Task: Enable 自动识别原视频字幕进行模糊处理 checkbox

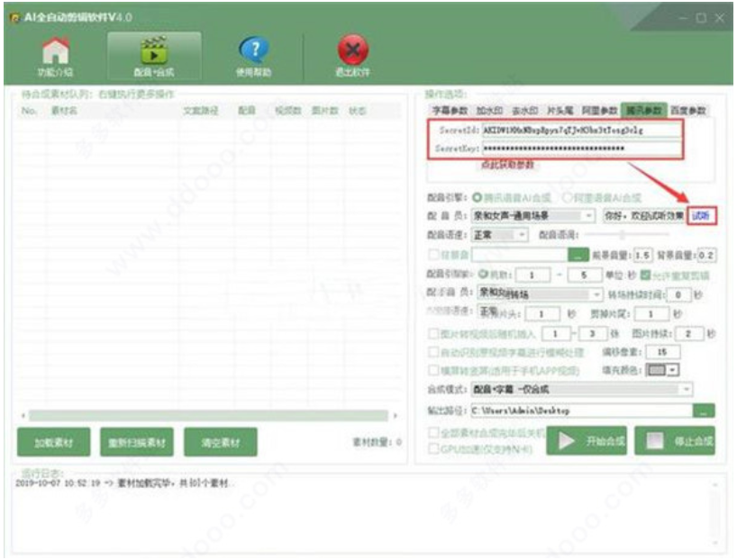Action: coord(432,352)
